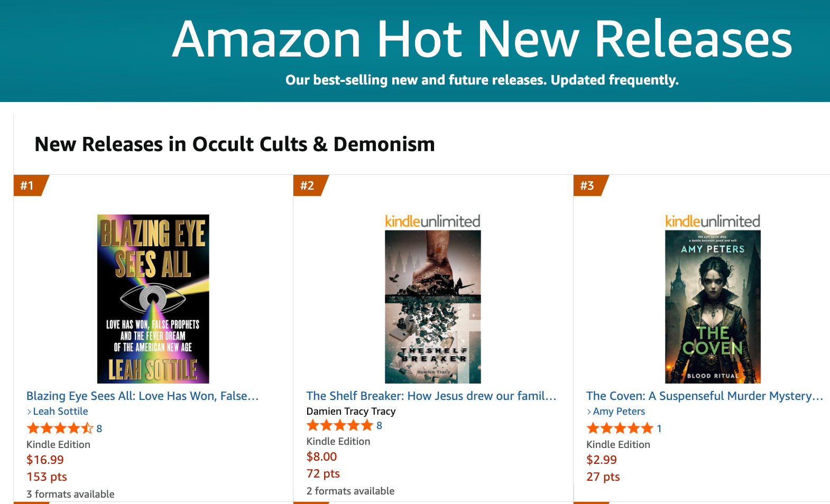Open The Shelf Breaker book cover

point(432,306)
